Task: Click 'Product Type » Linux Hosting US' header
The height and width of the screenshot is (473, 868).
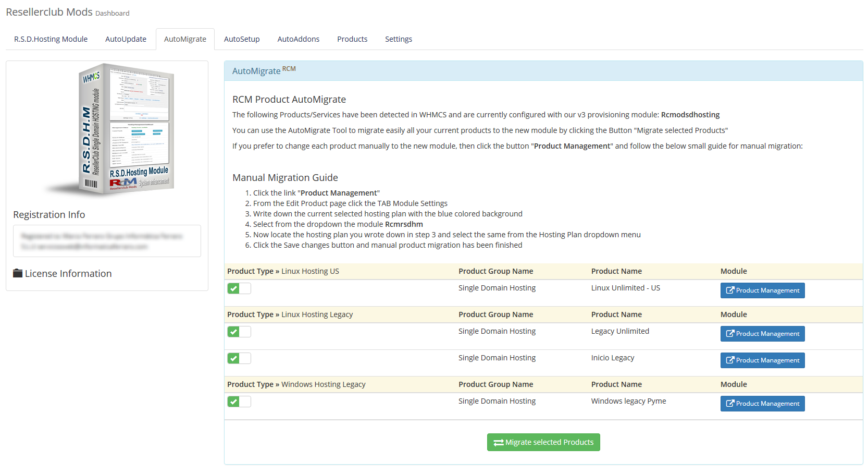Action: tap(283, 271)
